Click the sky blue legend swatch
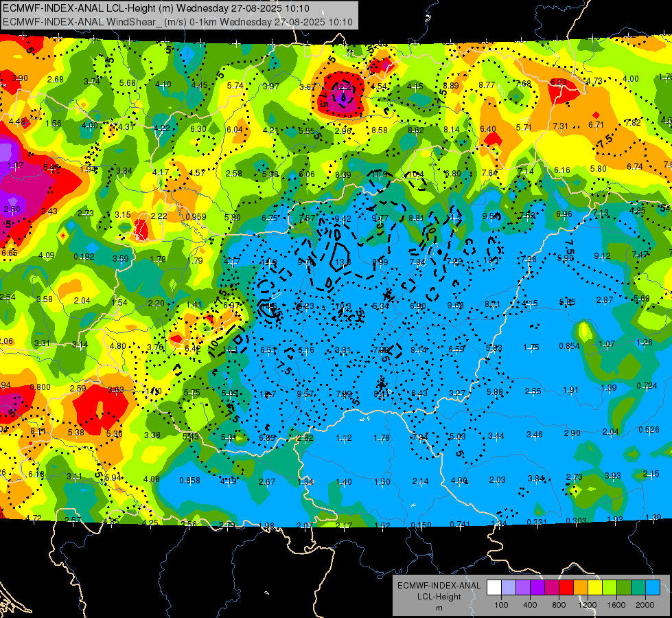 653,588
